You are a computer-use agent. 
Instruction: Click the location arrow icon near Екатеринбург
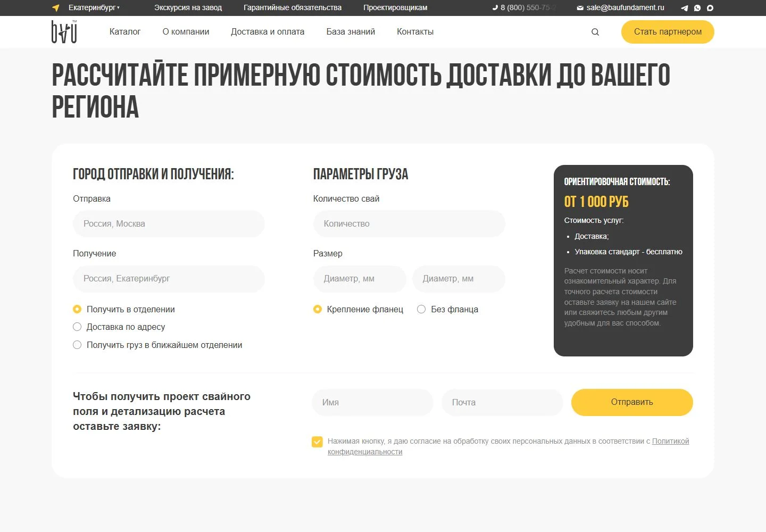point(56,8)
